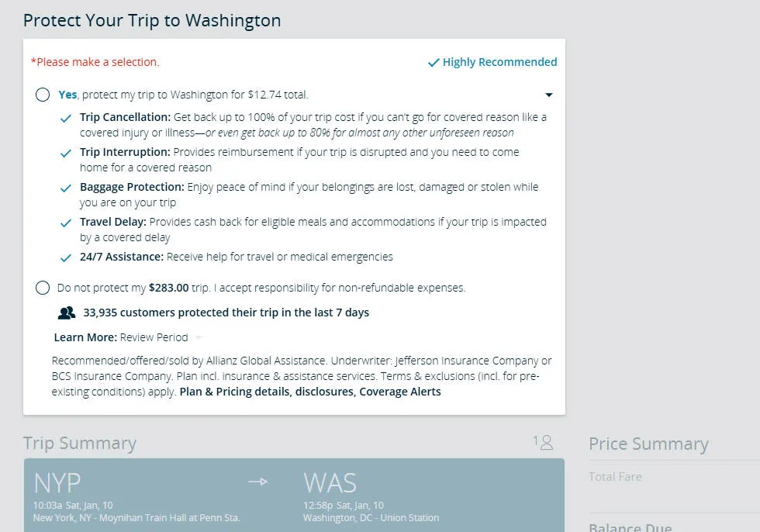Click the Highly Recommended label text

pyautogui.click(x=499, y=62)
